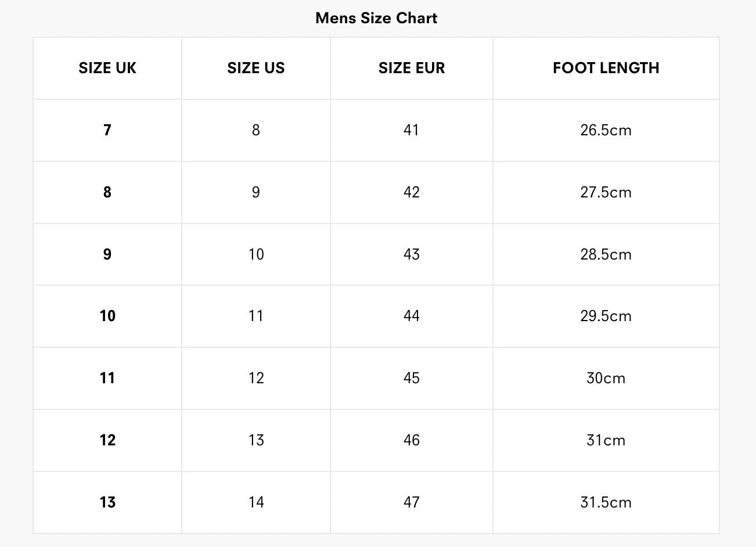756x547 pixels.
Task: Select the bold UK size 12 cell
Action: point(107,440)
